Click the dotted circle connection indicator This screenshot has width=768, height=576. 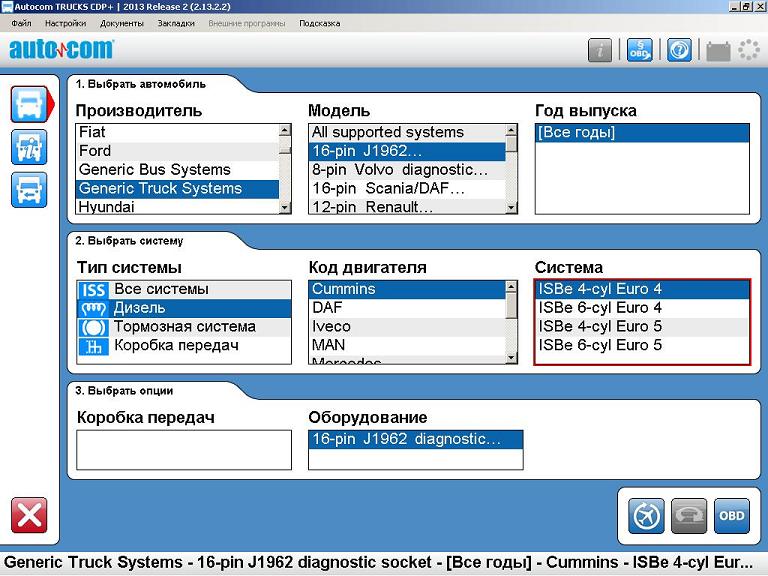click(749, 50)
